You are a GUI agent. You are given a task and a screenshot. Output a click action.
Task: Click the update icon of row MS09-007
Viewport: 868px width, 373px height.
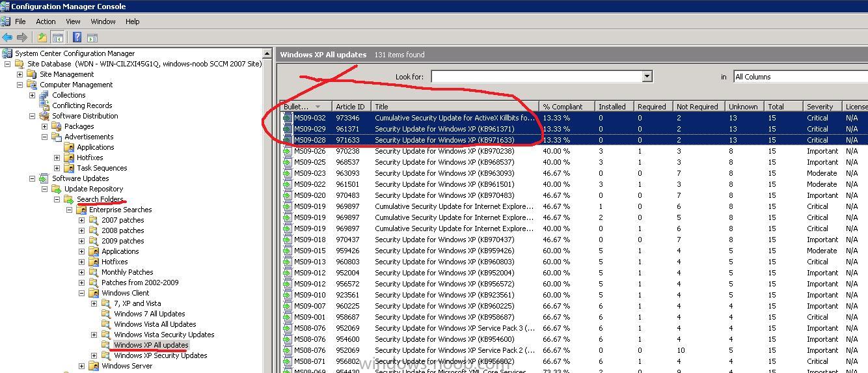[288, 306]
